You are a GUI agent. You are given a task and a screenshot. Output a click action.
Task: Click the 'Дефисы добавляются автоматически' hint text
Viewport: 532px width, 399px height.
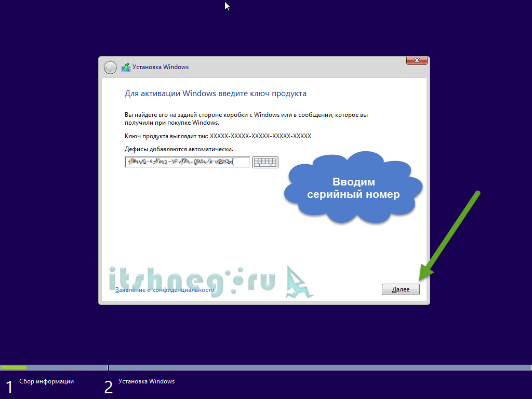(179, 149)
